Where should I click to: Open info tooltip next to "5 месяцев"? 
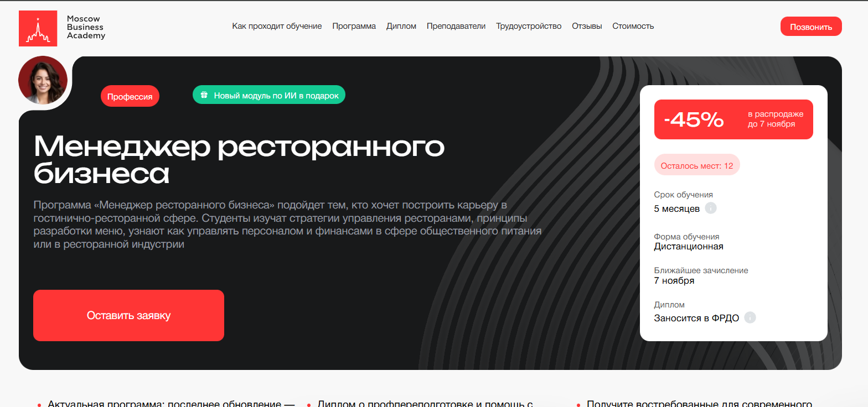coord(711,208)
